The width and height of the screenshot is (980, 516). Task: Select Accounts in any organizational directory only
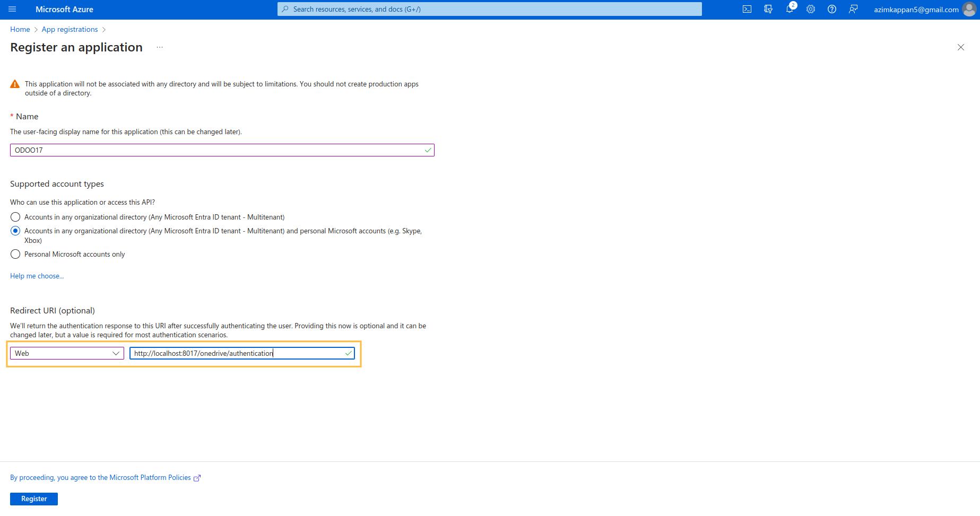tap(15, 217)
